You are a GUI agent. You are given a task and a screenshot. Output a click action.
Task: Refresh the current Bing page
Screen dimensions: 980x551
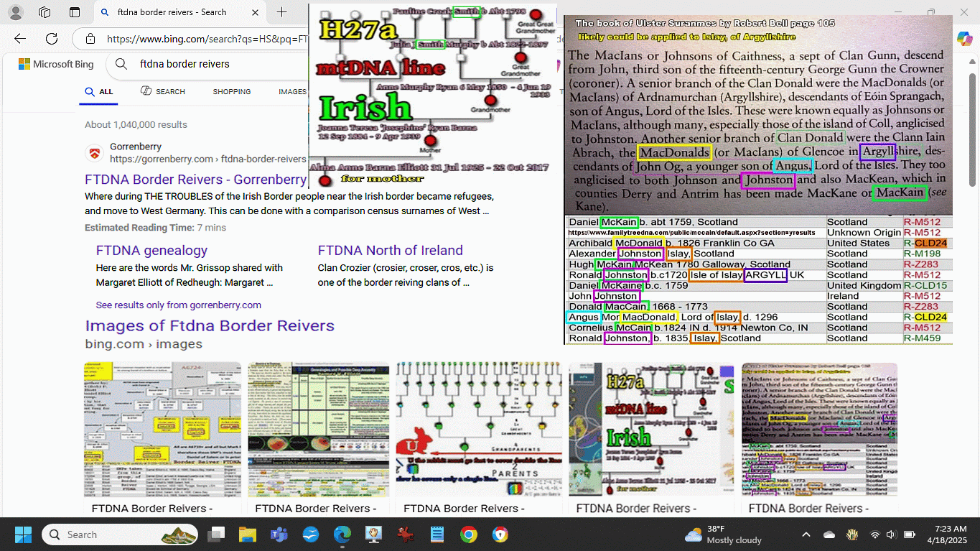pyautogui.click(x=52, y=39)
